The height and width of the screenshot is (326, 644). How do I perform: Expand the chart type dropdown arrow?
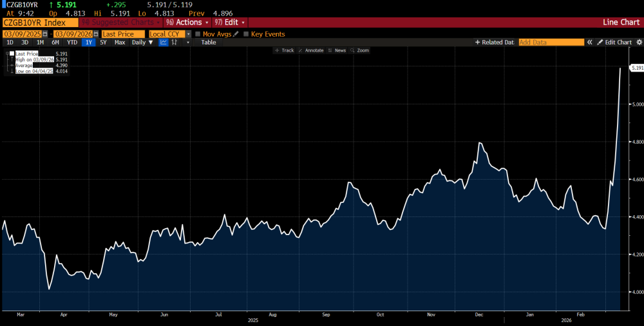coord(188,43)
